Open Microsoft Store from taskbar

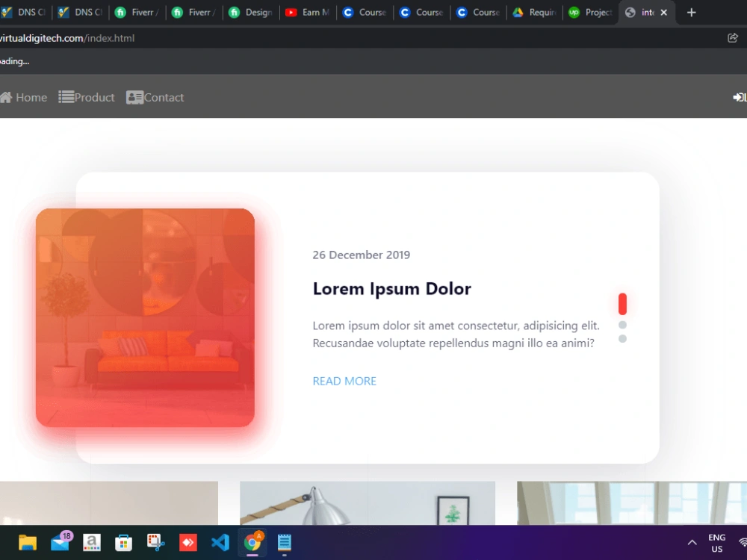click(x=123, y=542)
